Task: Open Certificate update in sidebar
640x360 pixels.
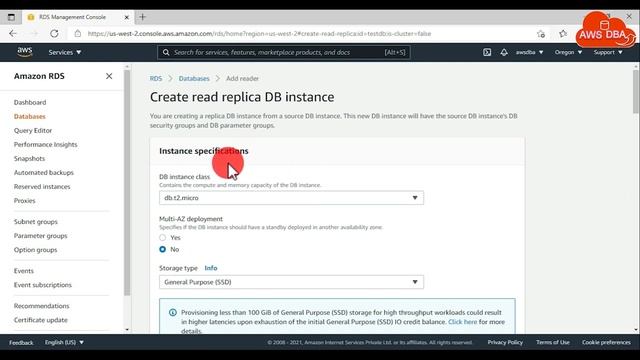Action: click(x=40, y=320)
